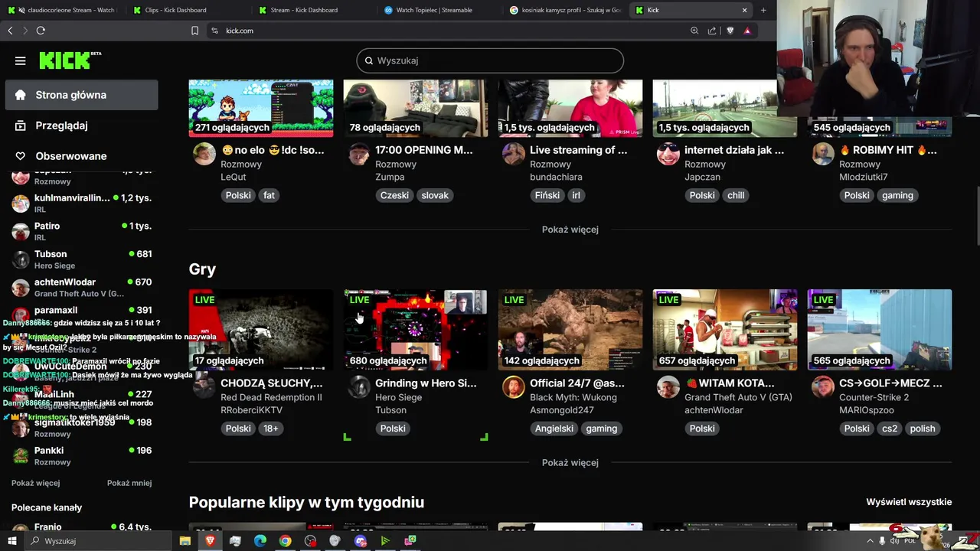The height and width of the screenshot is (551, 980).
Task: Click the Asmongold247 channel avatar
Action: pos(514,386)
